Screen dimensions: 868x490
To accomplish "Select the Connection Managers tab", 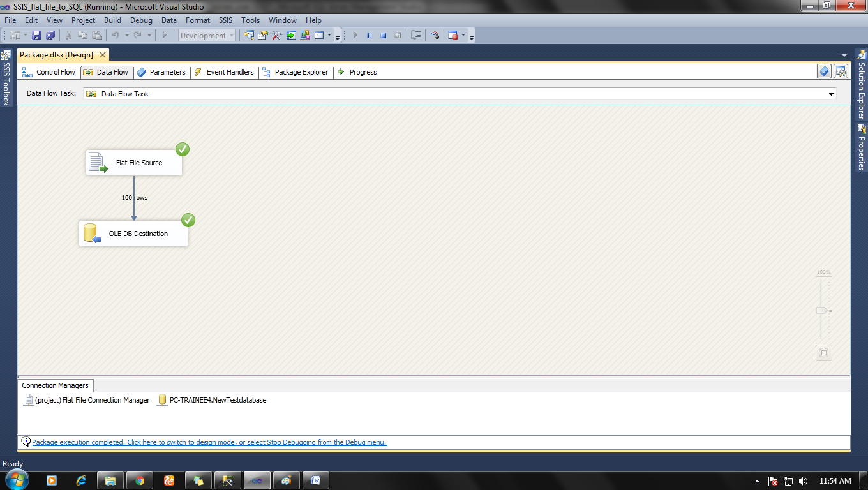I will (56, 385).
